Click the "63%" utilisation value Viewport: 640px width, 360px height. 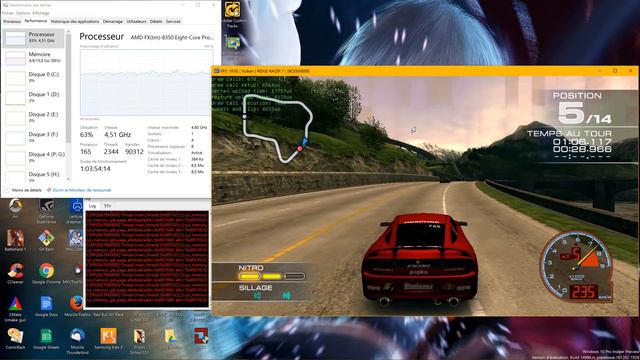(x=87, y=135)
